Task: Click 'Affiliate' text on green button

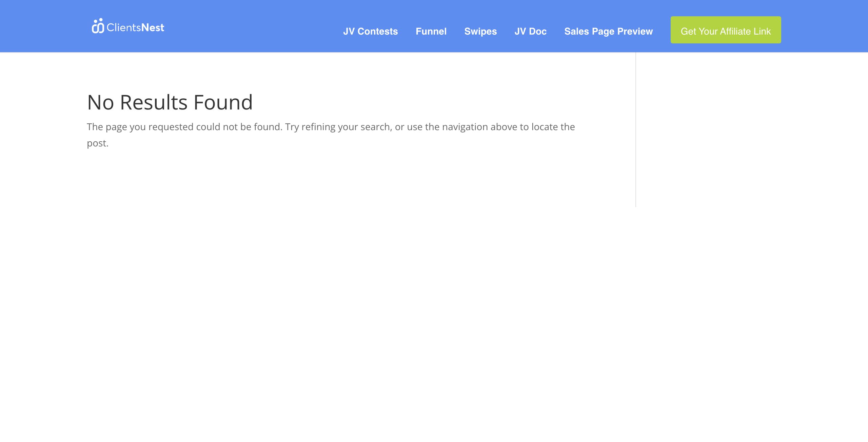Action: 735,31
